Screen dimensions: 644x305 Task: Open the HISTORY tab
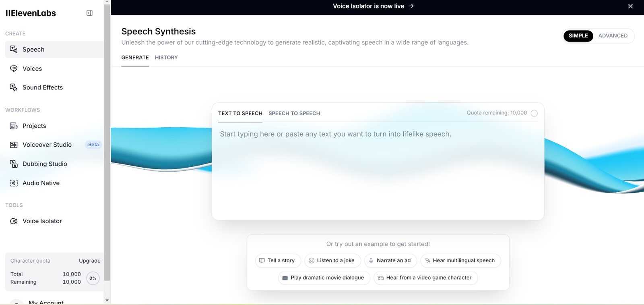(x=166, y=58)
